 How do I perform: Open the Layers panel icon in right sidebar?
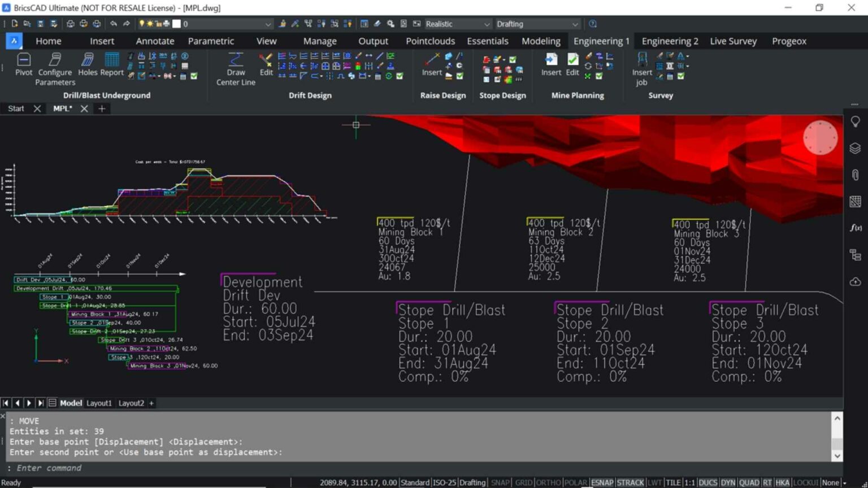(855, 148)
